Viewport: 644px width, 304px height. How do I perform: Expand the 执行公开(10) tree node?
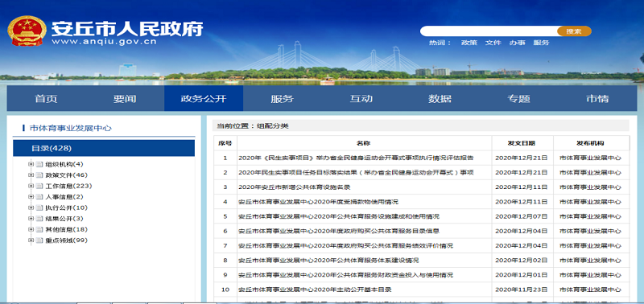31,207
